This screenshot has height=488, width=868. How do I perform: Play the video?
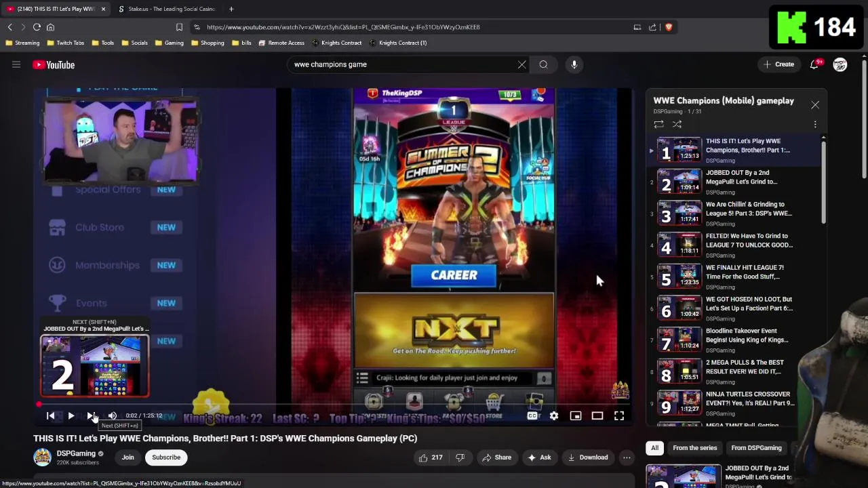click(x=71, y=415)
